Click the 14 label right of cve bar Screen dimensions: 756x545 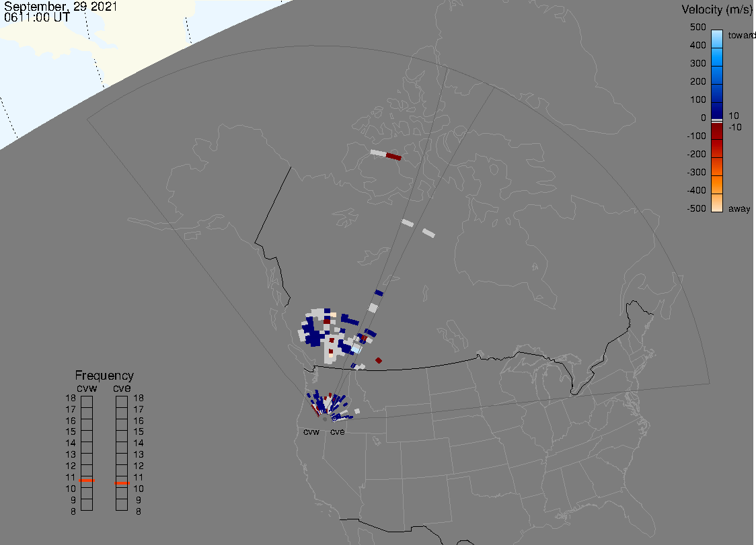click(139, 444)
